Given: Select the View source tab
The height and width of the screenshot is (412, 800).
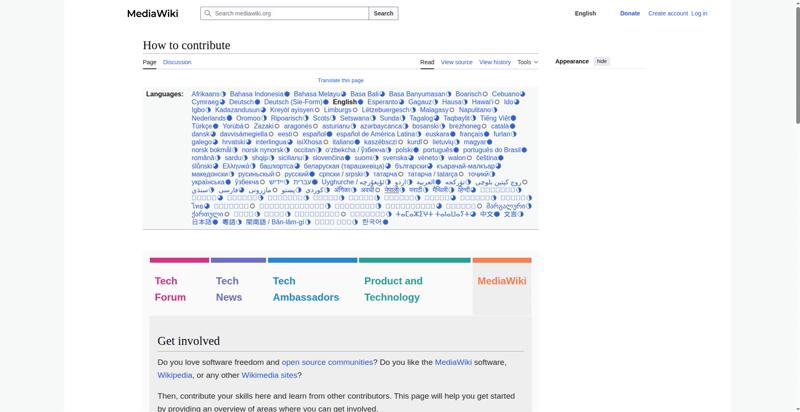Looking at the screenshot, I should (x=456, y=62).
